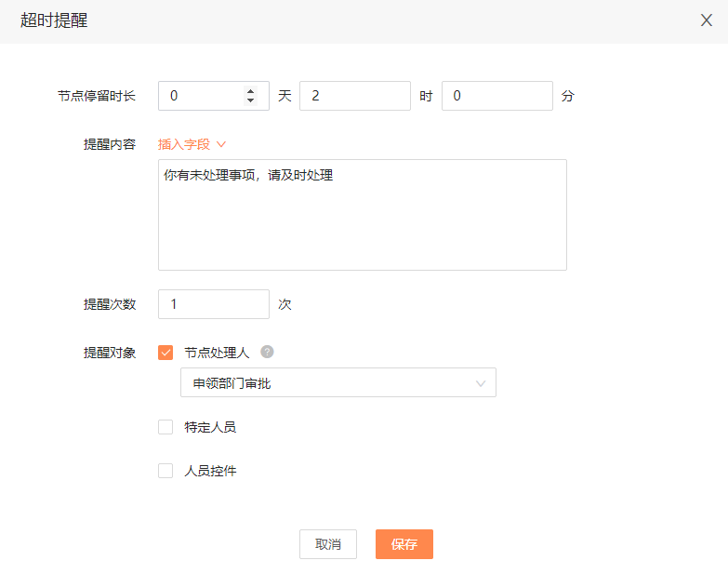This screenshot has width=728, height=574.
Task: Click the 取消 button
Action: tap(328, 544)
